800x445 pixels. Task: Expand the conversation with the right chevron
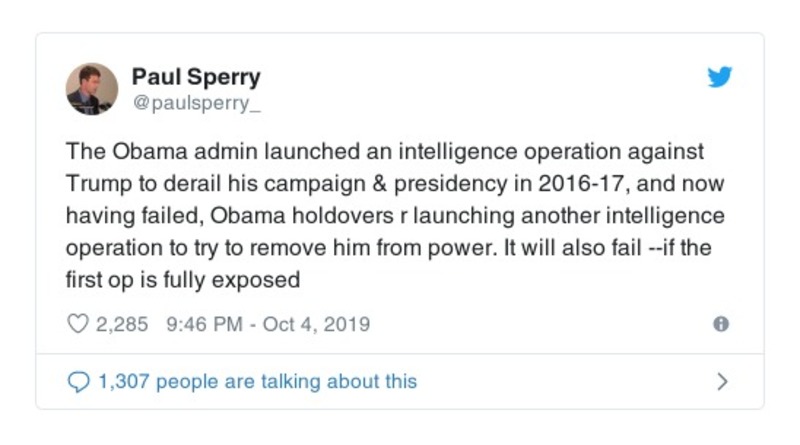point(723,381)
